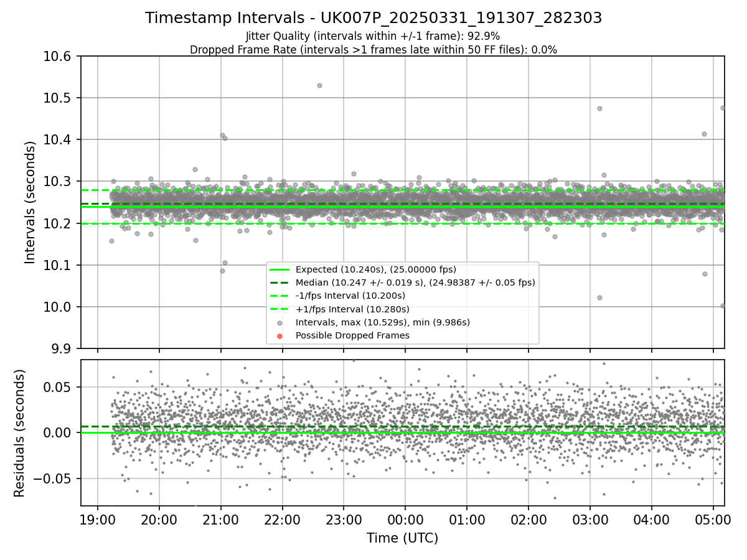Viewport: 747px width, 560px height.
Task: Click the 19:00 time tick label
Action: click(97, 519)
